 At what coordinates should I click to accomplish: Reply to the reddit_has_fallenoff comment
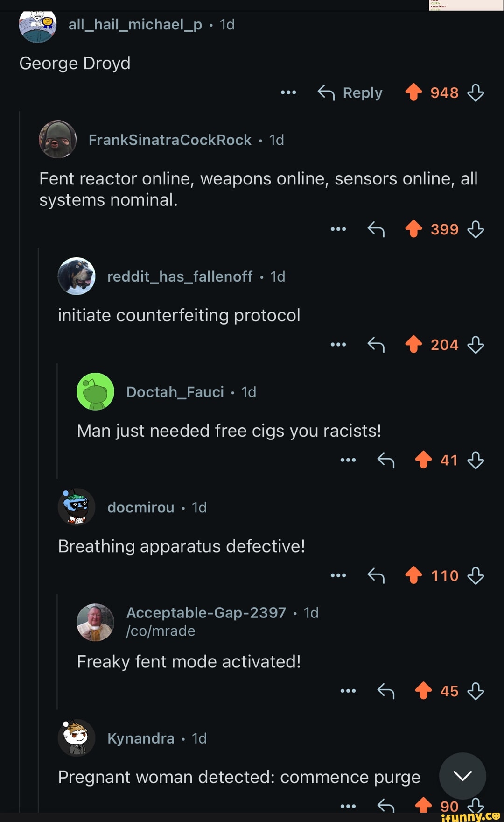(376, 345)
